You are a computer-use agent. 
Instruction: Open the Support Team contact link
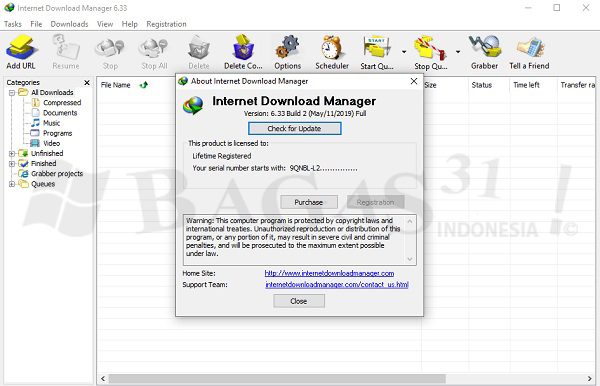pos(337,285)
